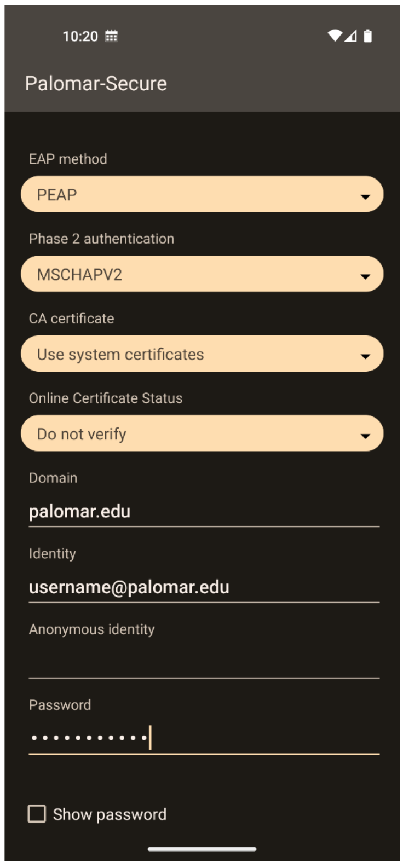
Task: Click the CA certificate dropdown arrow
Action: (x=365, y=356)
